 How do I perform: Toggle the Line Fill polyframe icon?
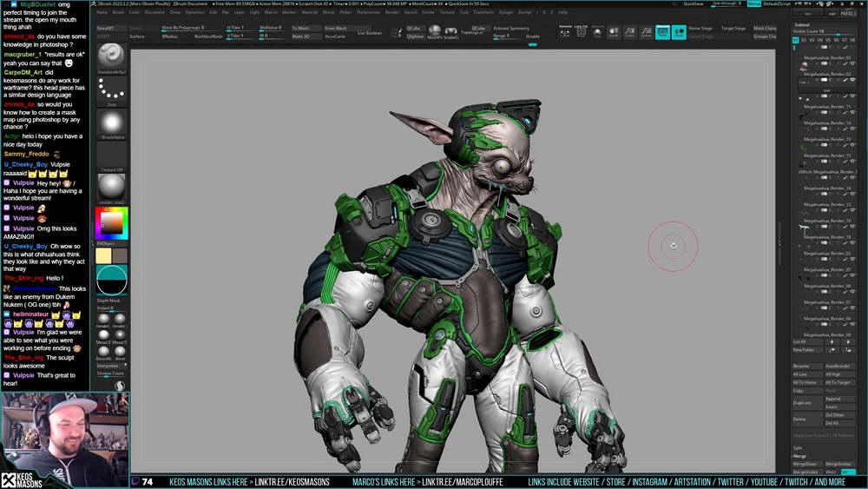(x=581, y=32)
